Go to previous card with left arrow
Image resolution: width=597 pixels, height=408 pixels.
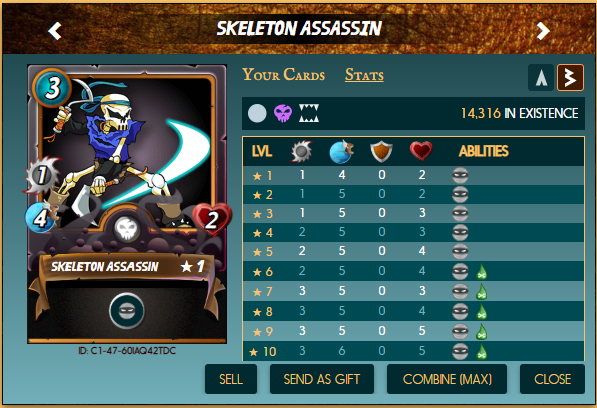point(55,31)
